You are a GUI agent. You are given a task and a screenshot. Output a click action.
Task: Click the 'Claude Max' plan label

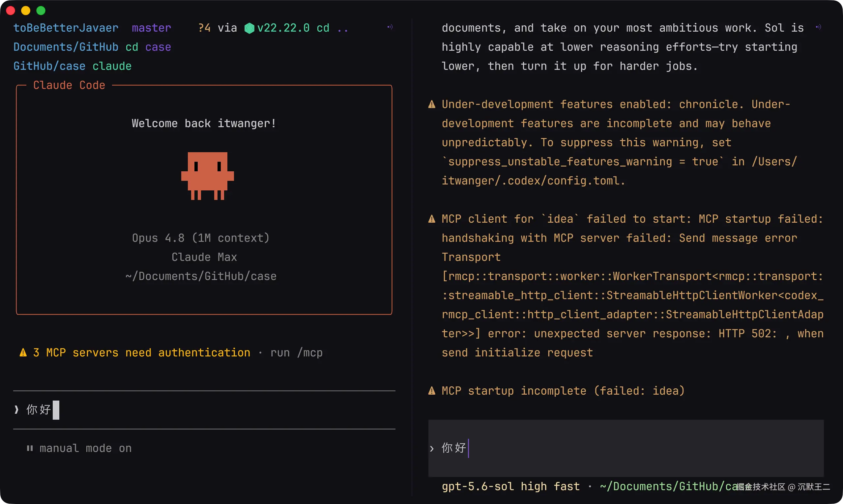tap(204, 257)
